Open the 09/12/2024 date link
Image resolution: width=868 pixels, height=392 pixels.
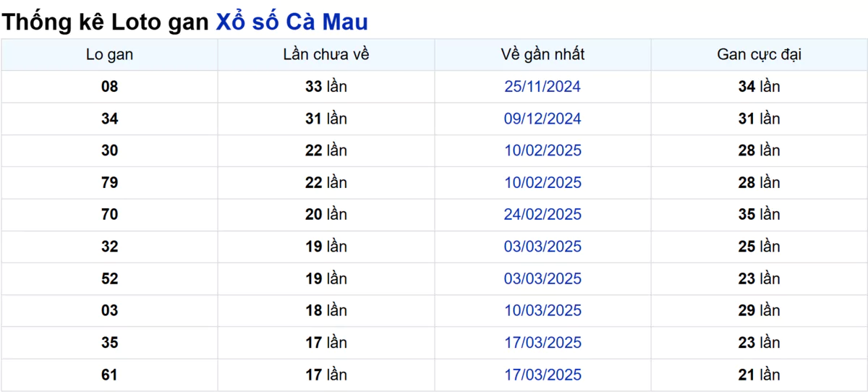coord(542,119)
